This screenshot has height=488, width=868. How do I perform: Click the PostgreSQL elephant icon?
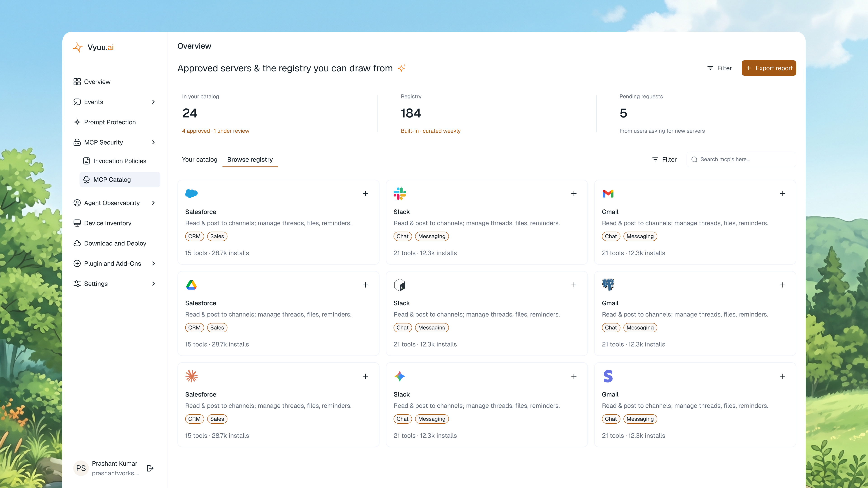608,285
